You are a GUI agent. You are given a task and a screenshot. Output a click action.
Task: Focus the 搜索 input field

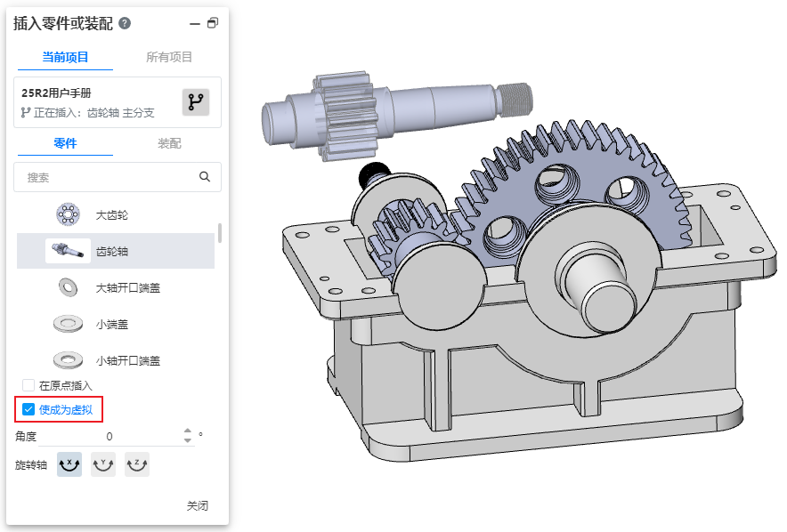click(x=118, y=177)
